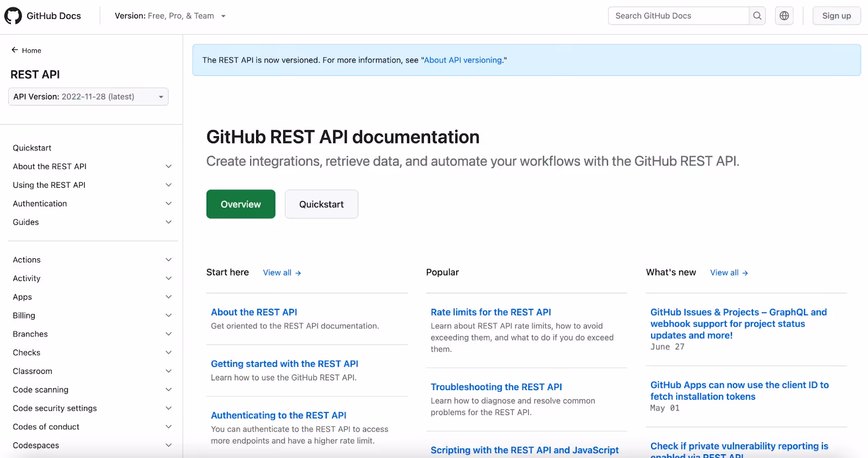
Task: Click the GitHub Octocat logo
Action: pyautogui.click(x=13, y=16)
